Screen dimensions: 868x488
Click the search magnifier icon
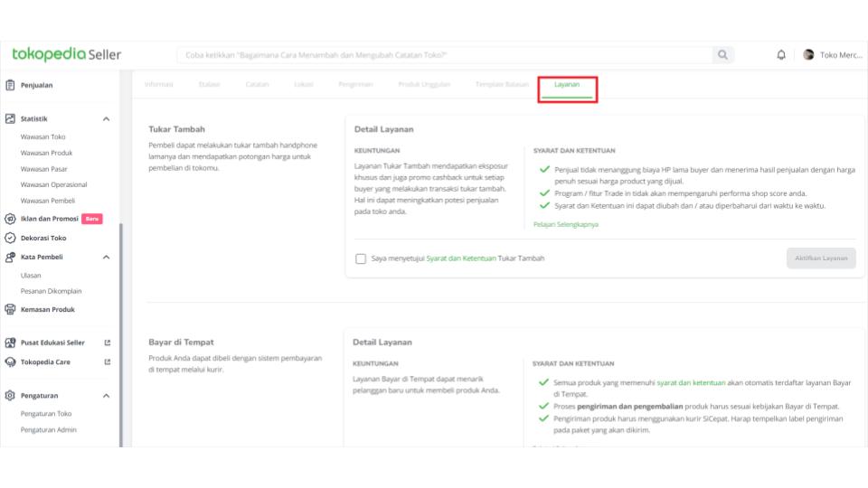coord(722,55)
